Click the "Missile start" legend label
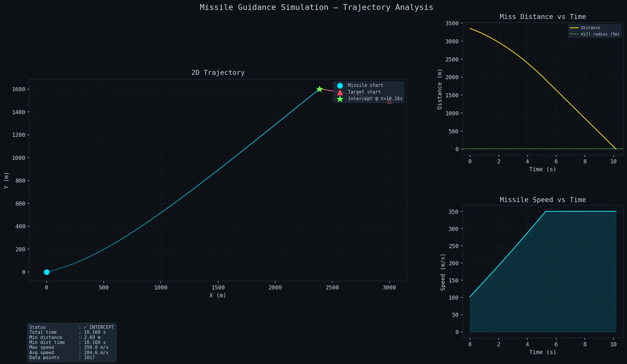Screen dimensions: 627x364 pyautogui.click(x=366, y=85)
